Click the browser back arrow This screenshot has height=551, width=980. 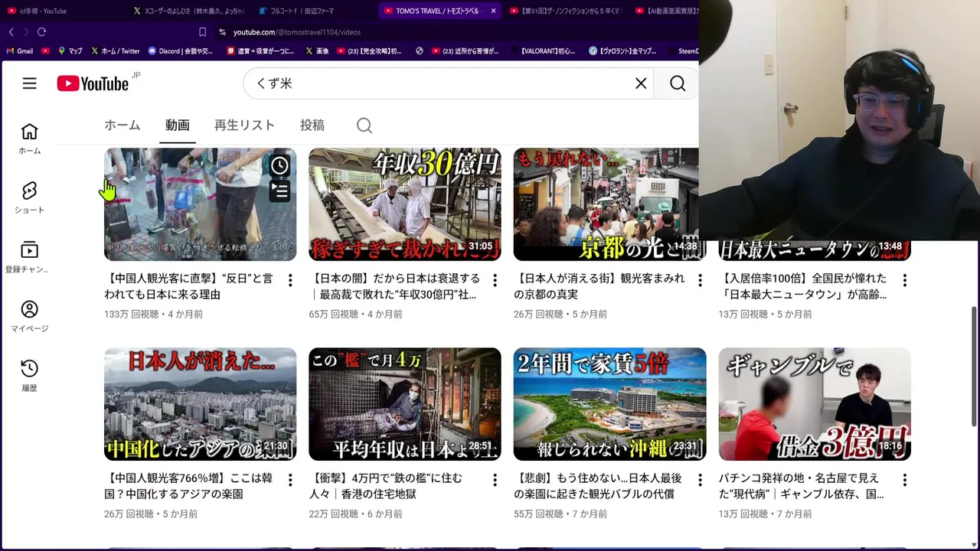coord(11,32)
